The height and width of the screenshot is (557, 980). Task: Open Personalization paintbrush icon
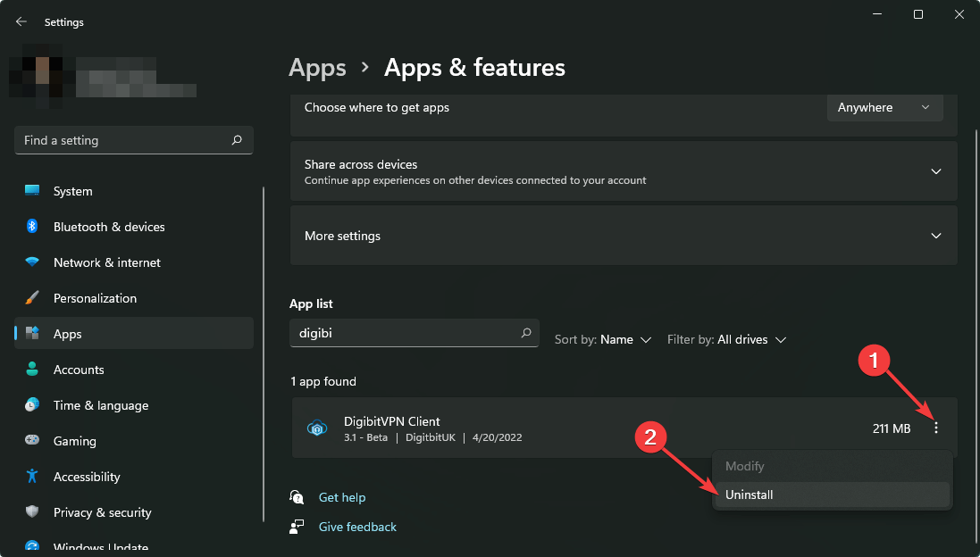(33, 298)
